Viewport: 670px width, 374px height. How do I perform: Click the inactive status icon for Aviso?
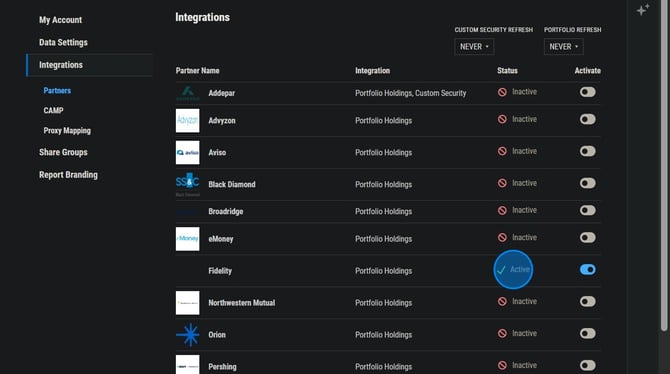click(502, 151)
